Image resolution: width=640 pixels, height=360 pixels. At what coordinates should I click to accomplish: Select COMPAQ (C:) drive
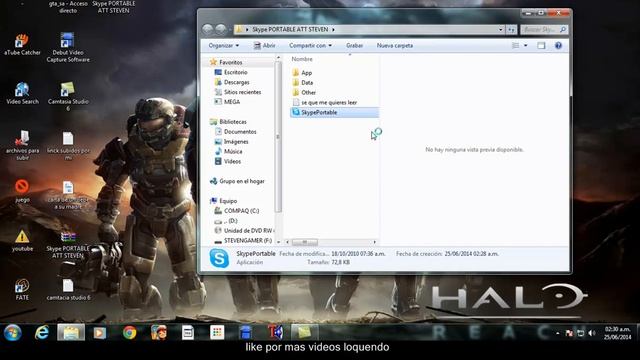241,211
